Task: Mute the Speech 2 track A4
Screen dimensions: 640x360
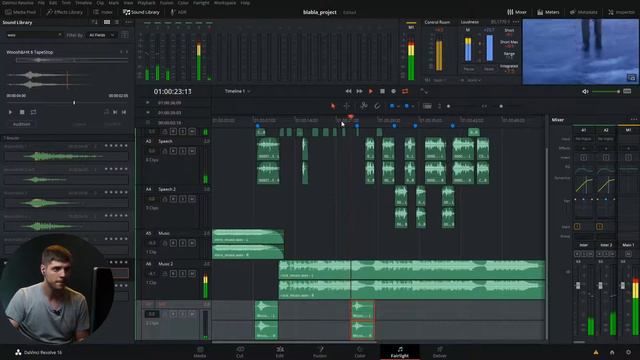Action: [192, 199]
